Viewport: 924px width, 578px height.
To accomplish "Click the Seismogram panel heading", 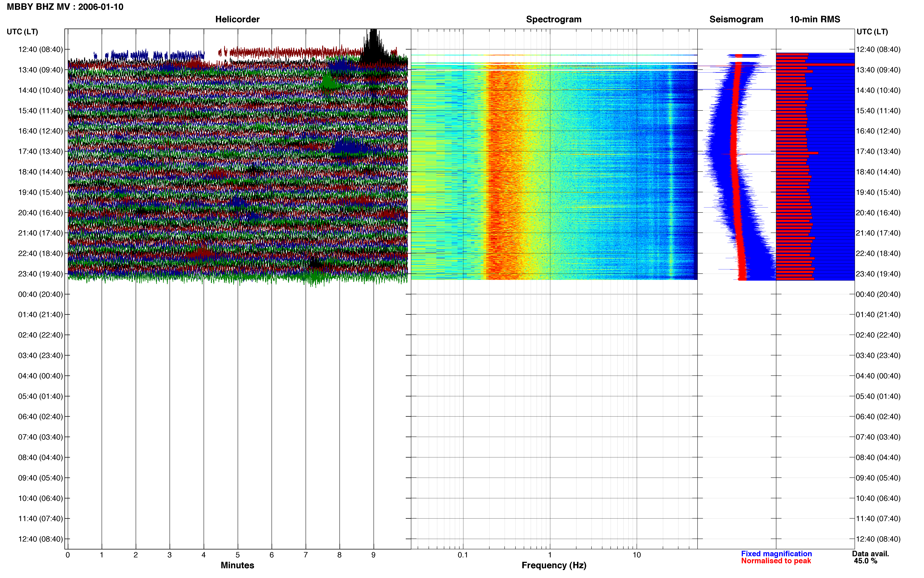I will click(736, 19).
